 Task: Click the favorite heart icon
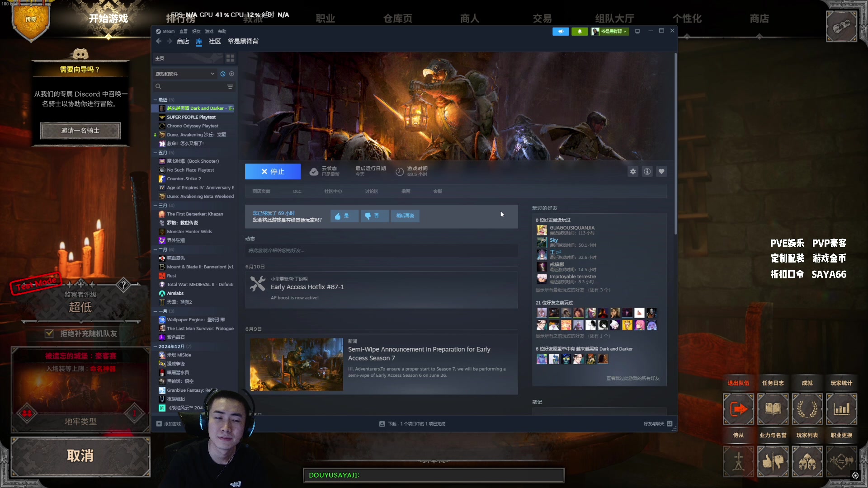(661, 172)
